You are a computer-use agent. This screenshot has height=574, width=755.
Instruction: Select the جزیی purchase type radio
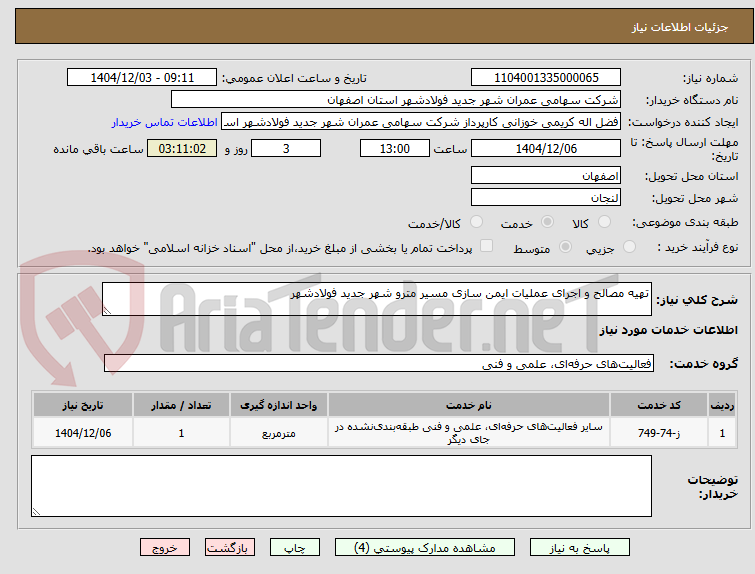(629, 247)
